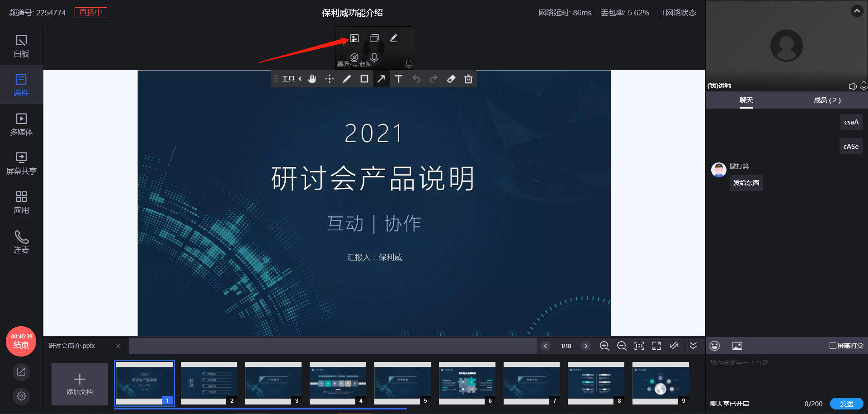
Task: Select slide thumbnail 2
Action: click(209, 383)
